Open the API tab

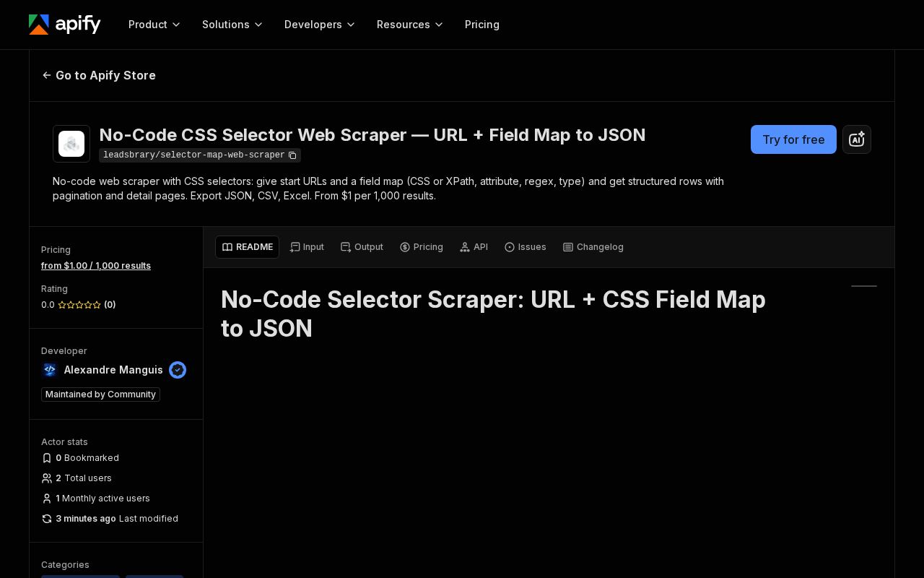(474, 247)
